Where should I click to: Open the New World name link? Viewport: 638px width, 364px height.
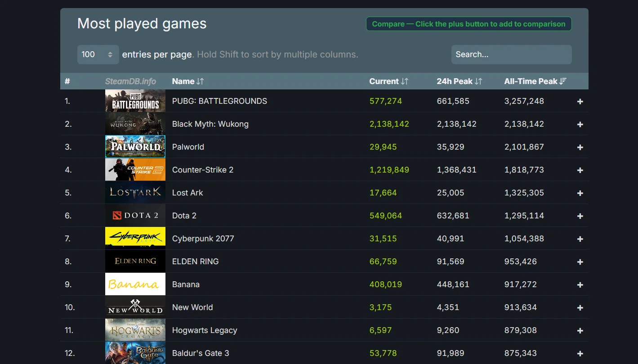coord(192,307)
